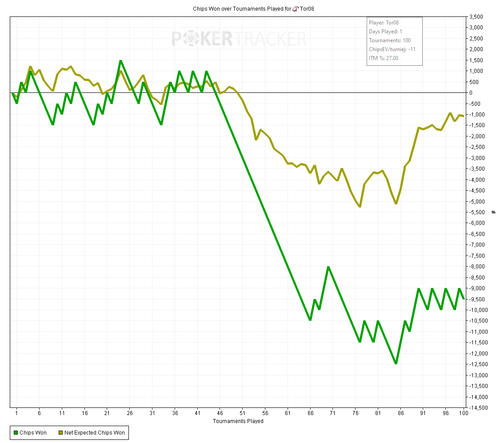The width and height of the screenshot is (504, 443).
Task: Click the Tournaments: 100 info line
Action: point(389,40)
